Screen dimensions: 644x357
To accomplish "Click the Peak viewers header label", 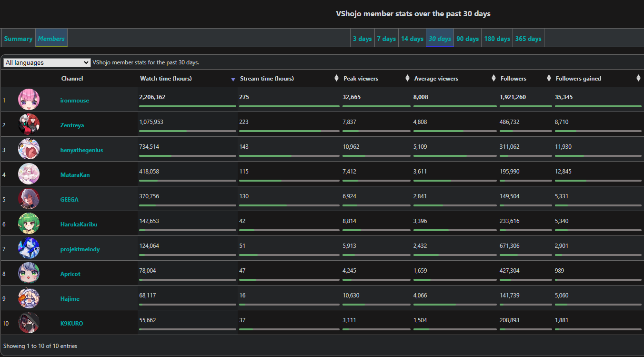I will (361, 79).
